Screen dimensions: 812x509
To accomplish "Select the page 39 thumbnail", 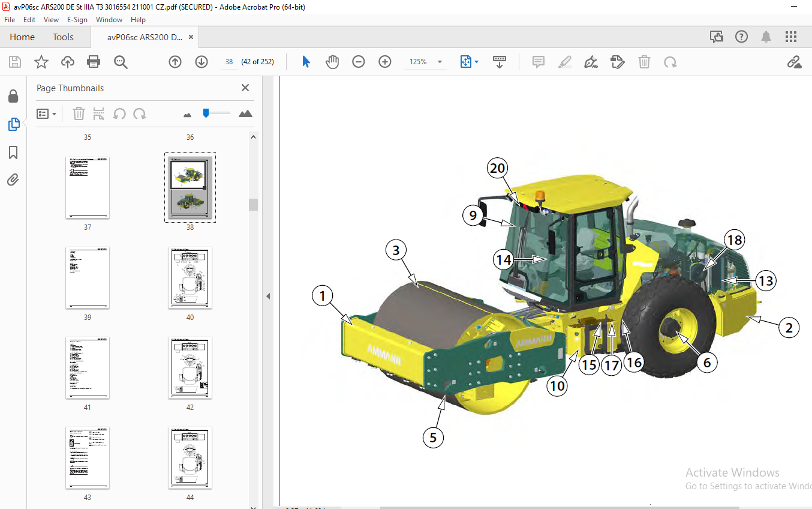I will click(x=88, y=278).
